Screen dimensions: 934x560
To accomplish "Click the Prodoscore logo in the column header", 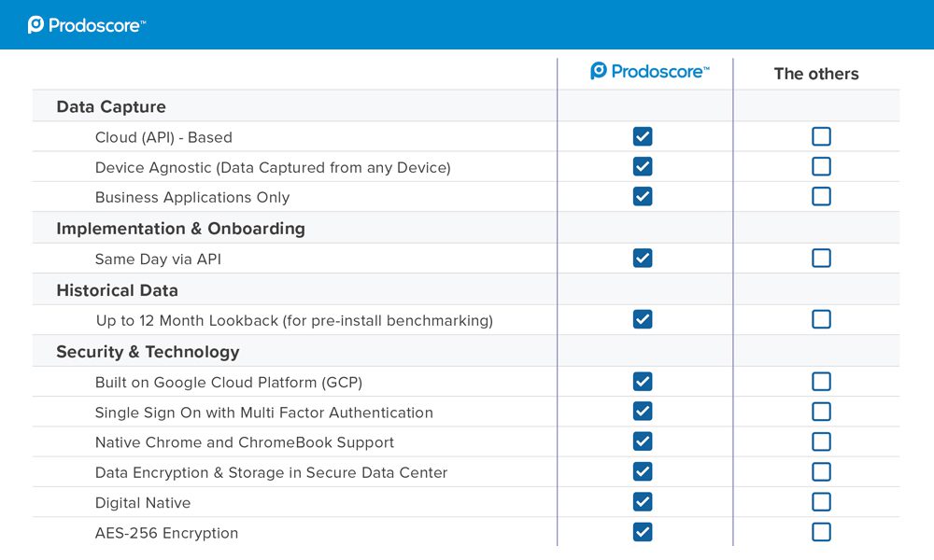I will point(650,72).
